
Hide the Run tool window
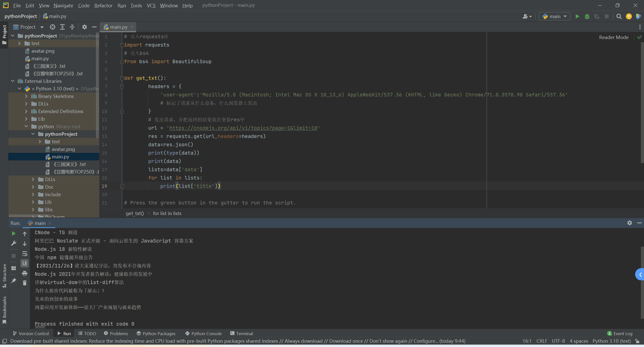(639, 223)
